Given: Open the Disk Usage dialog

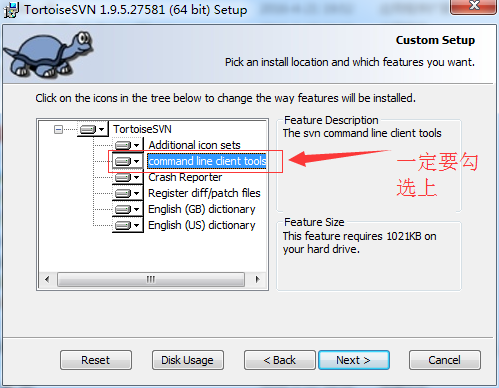Looking at the screenshot, I should point(188,360).
